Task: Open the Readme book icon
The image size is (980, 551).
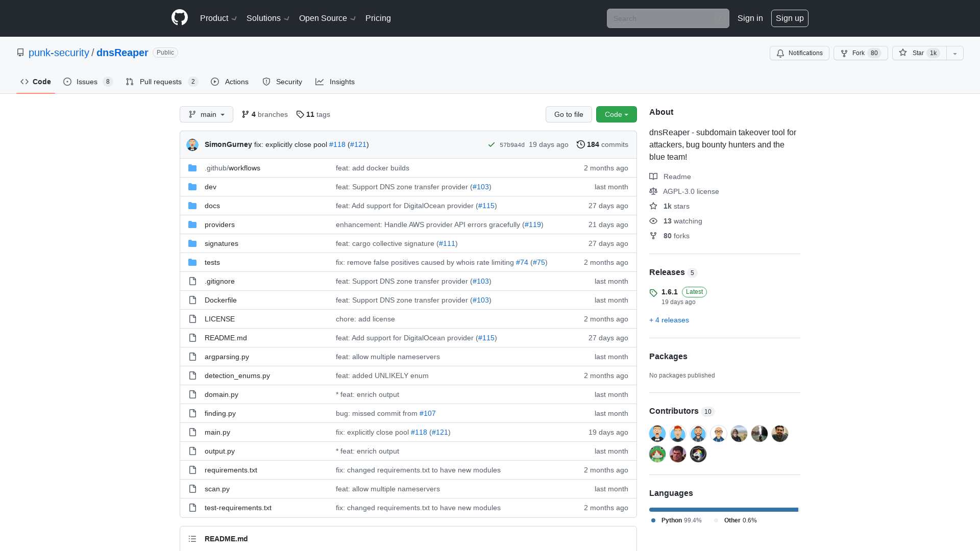Action: (653, 177)
